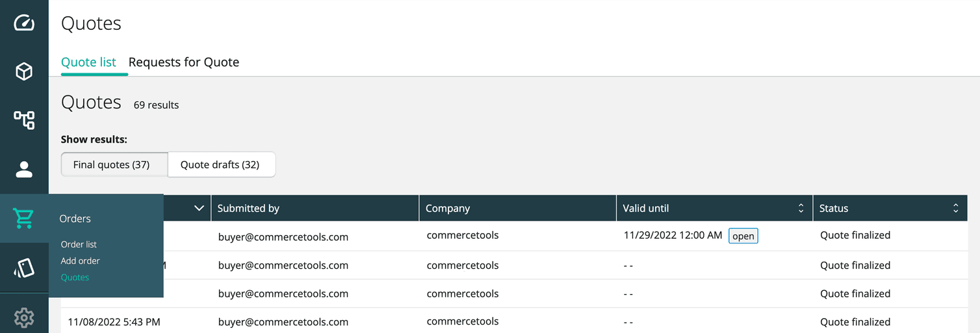Click the Submitted by column header

click(248, 208)
